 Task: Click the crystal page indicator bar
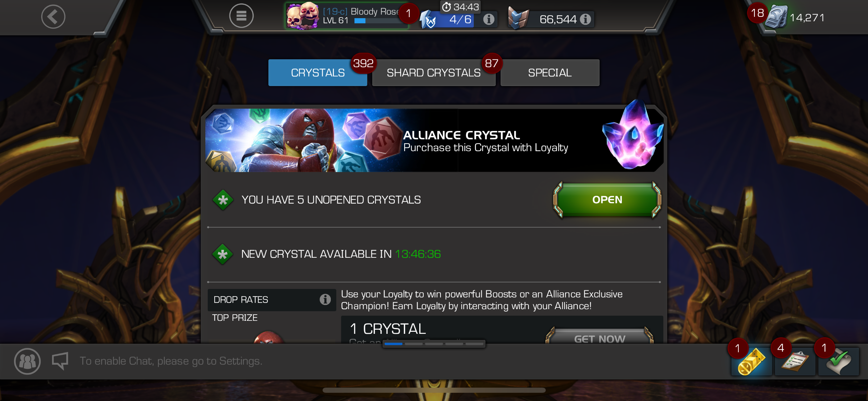coord(434,344)
